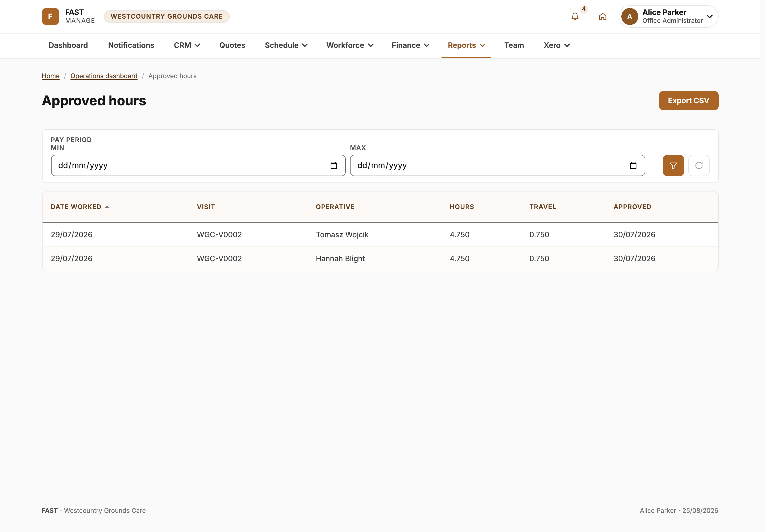
Task: Reset filters with the refresh icon
Action: click(699, 165)
